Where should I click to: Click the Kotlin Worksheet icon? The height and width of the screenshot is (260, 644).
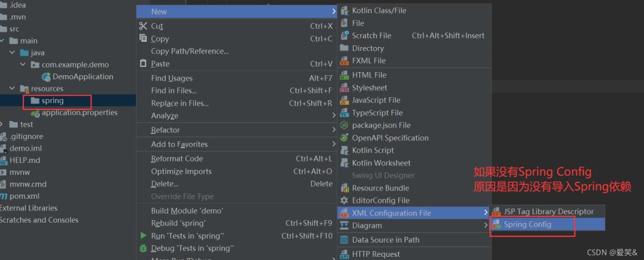point(344,163)
